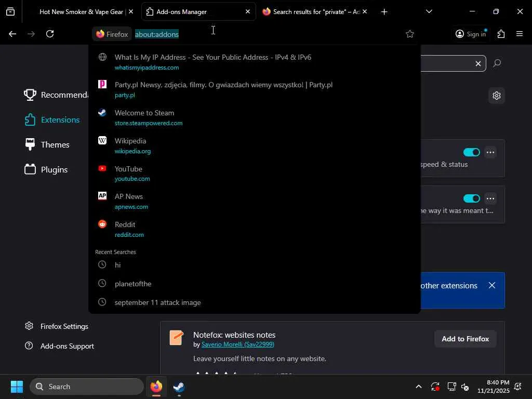Choose the Wikipedia suggestion
This screenshot has height=399, width=532.
(x=255, y=145)
